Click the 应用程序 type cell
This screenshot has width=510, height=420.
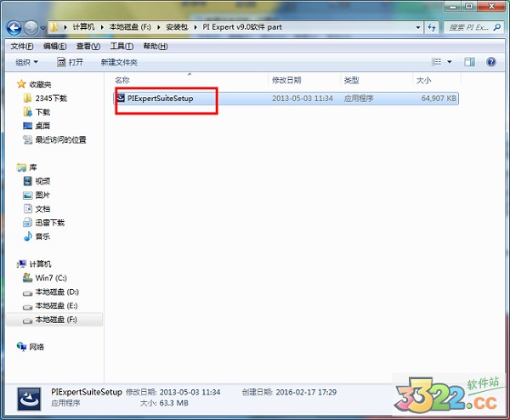[359, 99]
